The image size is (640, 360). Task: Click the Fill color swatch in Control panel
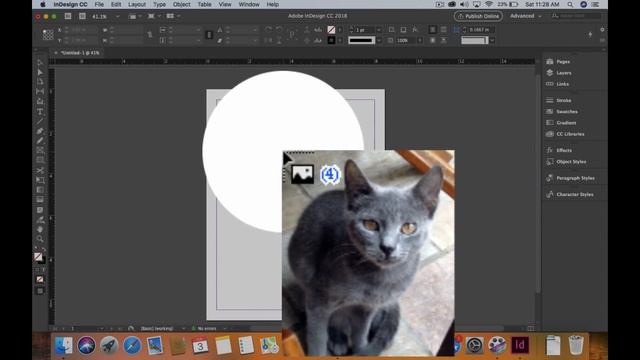point(331,30)
